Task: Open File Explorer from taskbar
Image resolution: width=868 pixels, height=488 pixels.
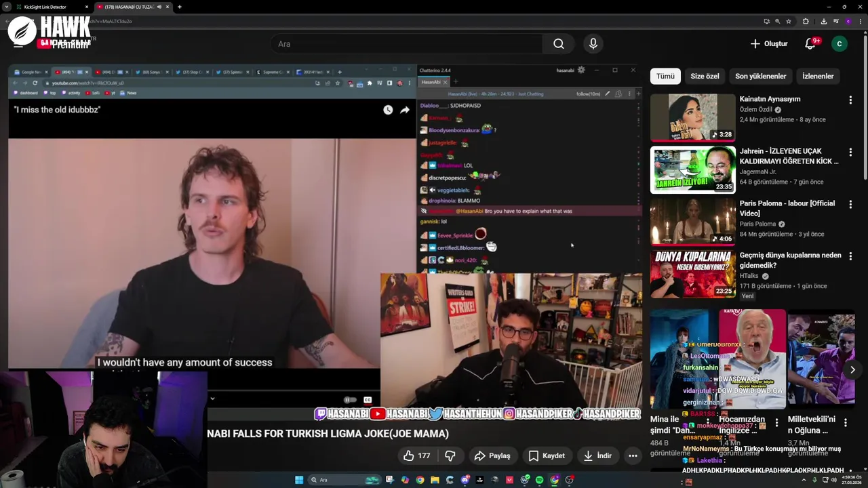Action: pos(435,480)
